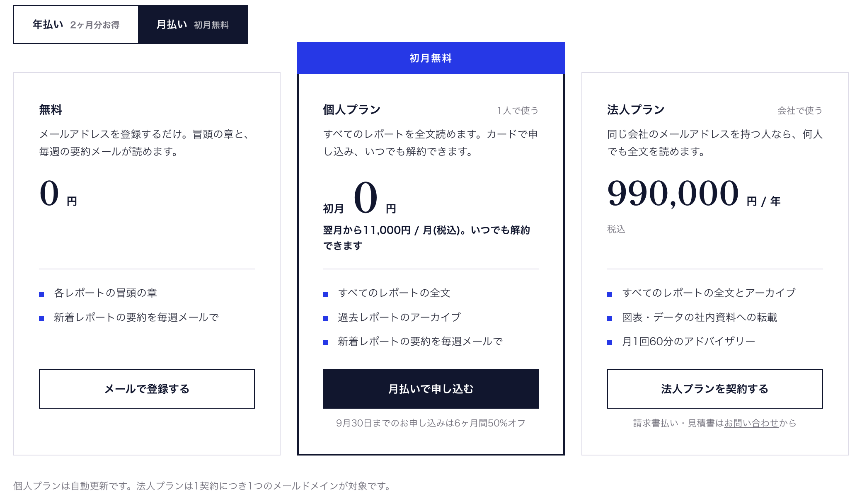862x504 pixels.
Task: Click bullet before すべてのレポートの全文 in 個人プラン
Action: 325,294
